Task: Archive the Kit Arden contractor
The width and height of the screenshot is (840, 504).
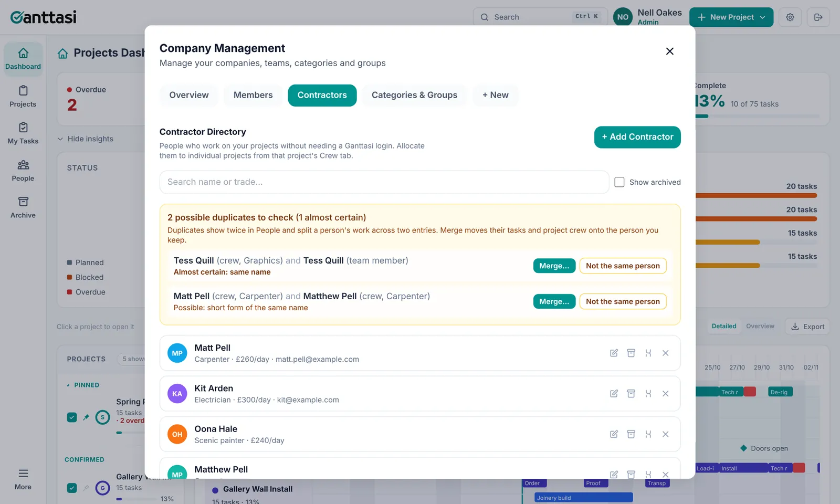Action: pyautogui.click(x=631, y=394)
